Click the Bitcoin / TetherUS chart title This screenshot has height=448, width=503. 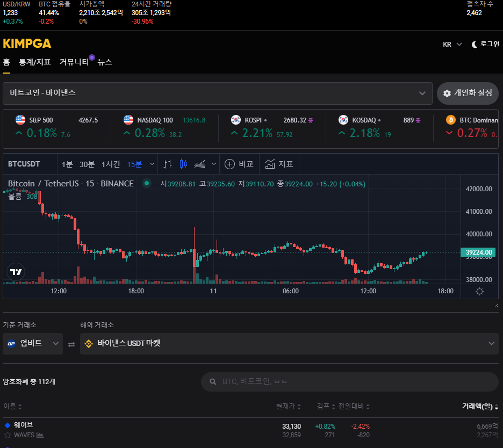[70, 183]
